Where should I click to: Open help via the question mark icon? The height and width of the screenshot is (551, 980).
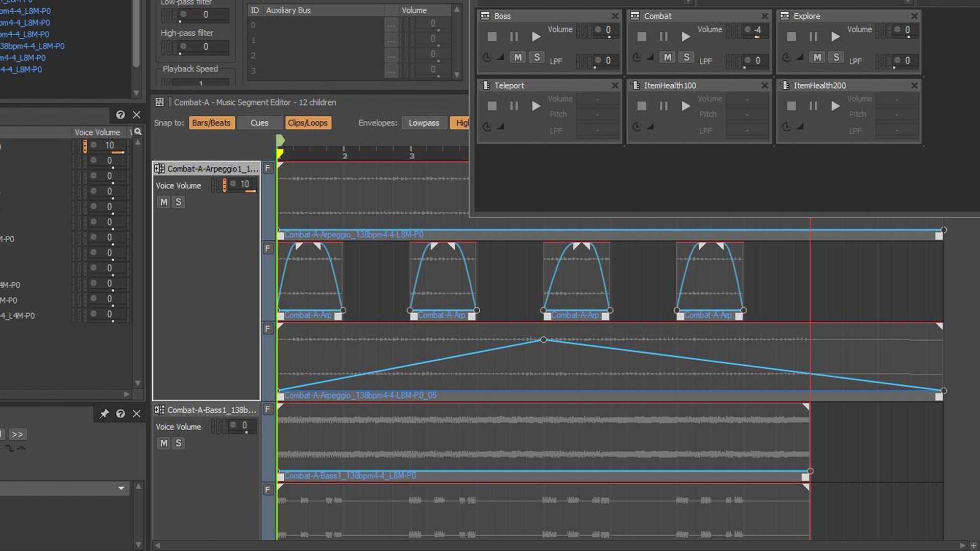coord(121,115)
